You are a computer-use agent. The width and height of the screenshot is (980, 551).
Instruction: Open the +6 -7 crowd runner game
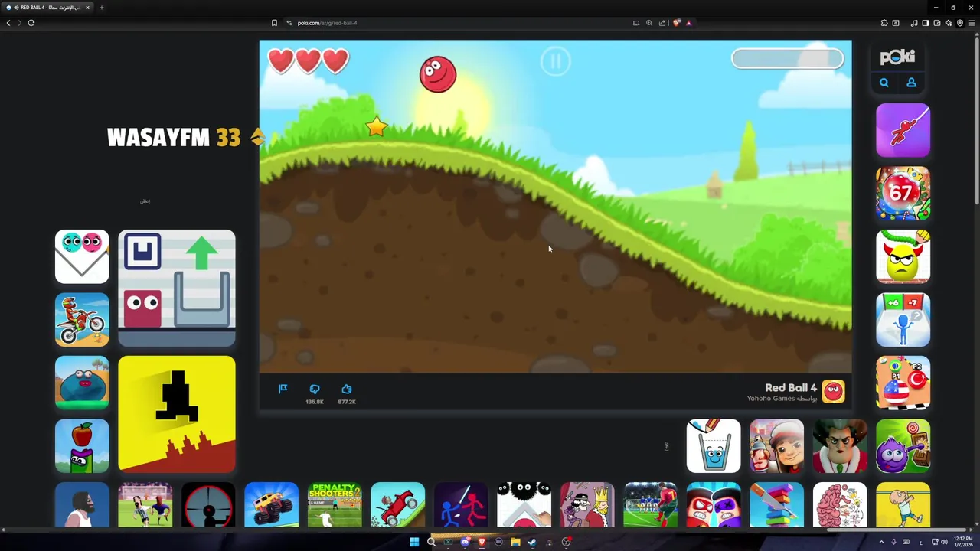pos(903,320)
